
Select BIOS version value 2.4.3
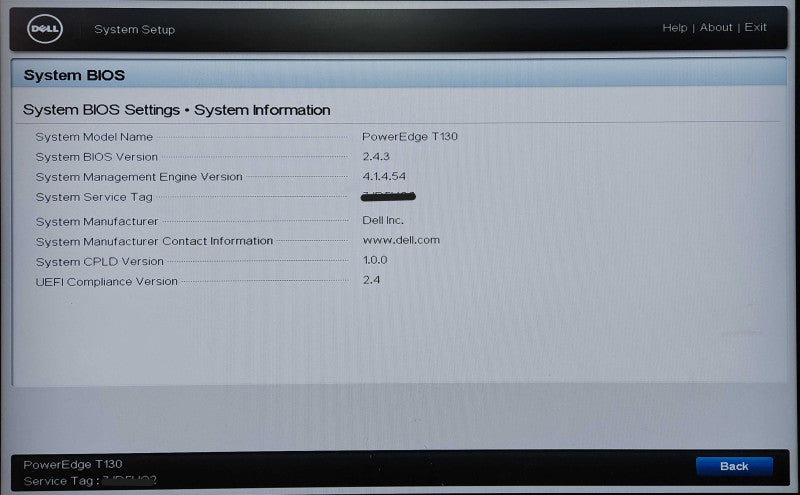[x=376, y=156]
